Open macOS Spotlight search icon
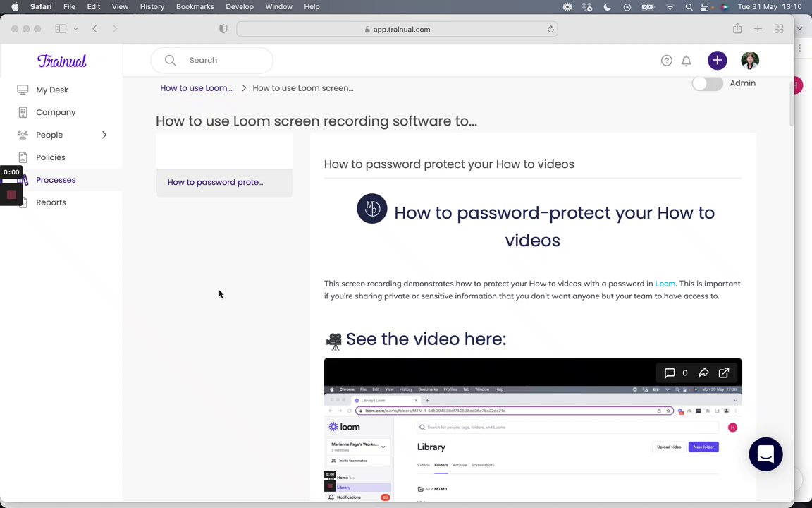Screen dimensions: 812x508 coord(688,7)
